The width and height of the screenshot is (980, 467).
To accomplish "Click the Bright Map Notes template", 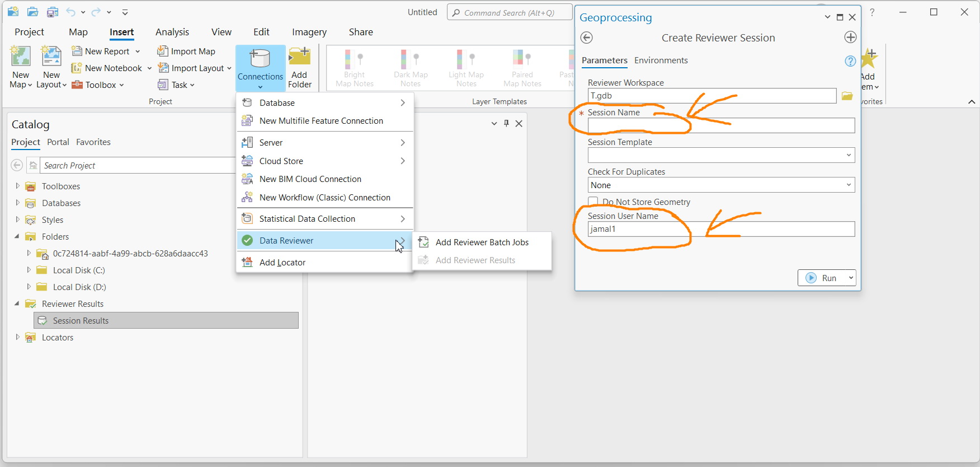I will coord(355,68).
